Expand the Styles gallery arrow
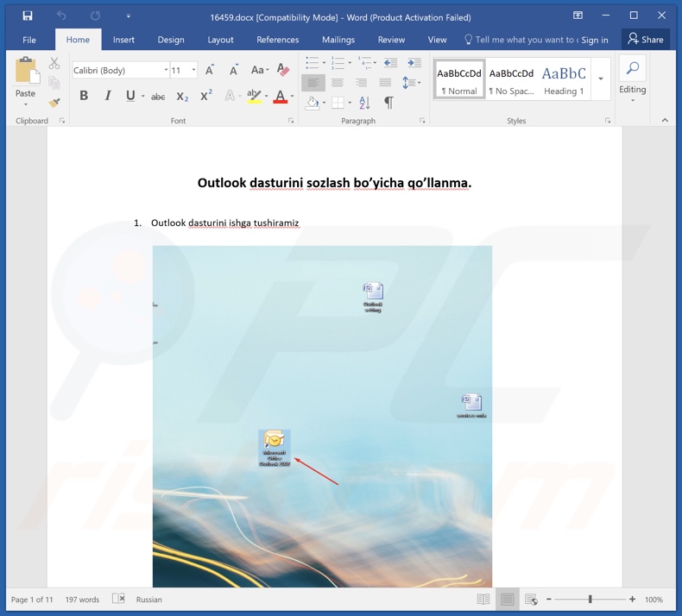 [601, 79]
